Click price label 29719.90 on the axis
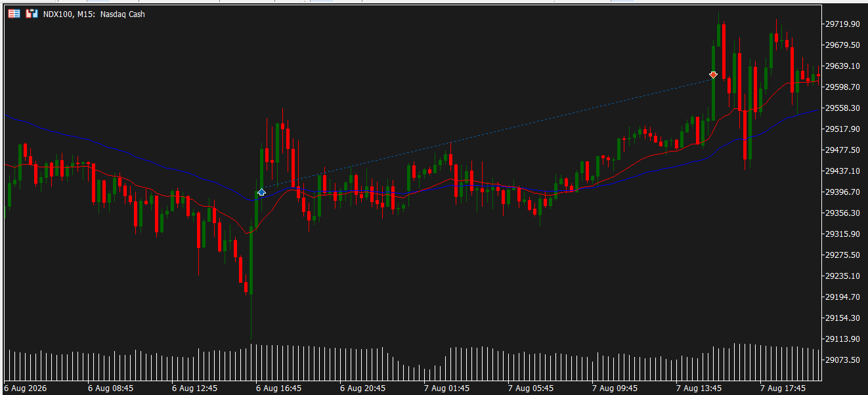This screenshot has width=868, height=395. pyautogui.click(x=842, y=24)
